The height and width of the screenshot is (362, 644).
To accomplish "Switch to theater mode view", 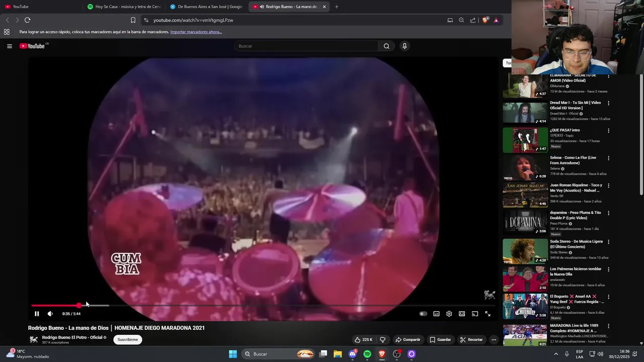I will pos(462,314).
